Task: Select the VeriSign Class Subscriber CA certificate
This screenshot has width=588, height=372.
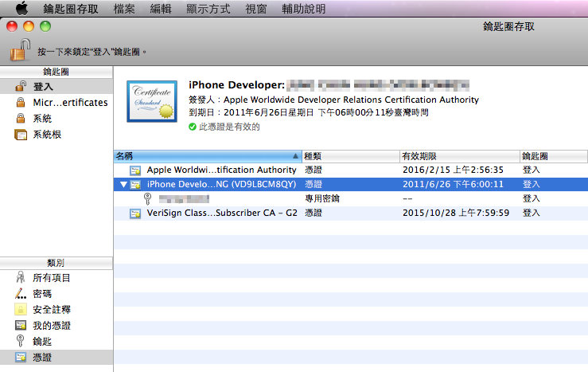Action: pyautogui.click(x=221, y=213)
